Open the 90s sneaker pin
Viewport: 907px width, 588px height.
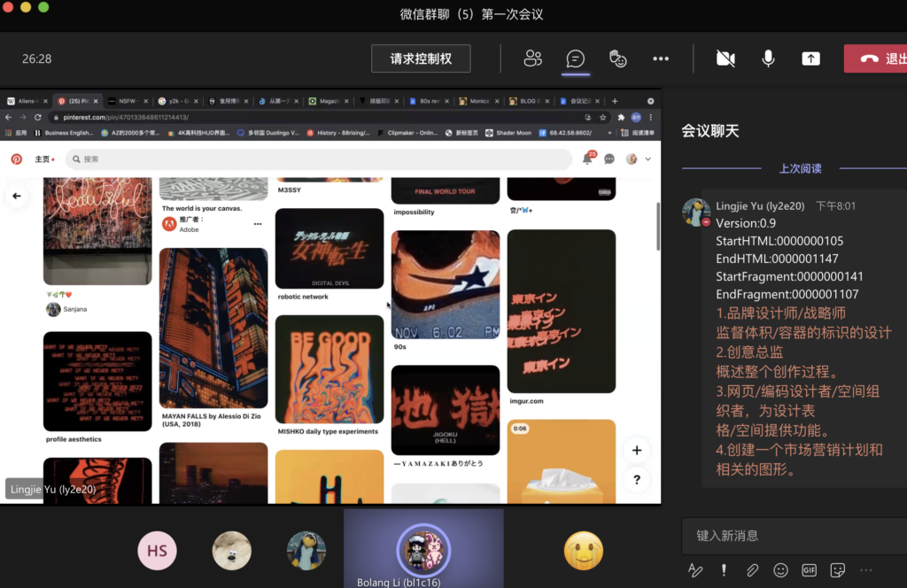point(446,284)
